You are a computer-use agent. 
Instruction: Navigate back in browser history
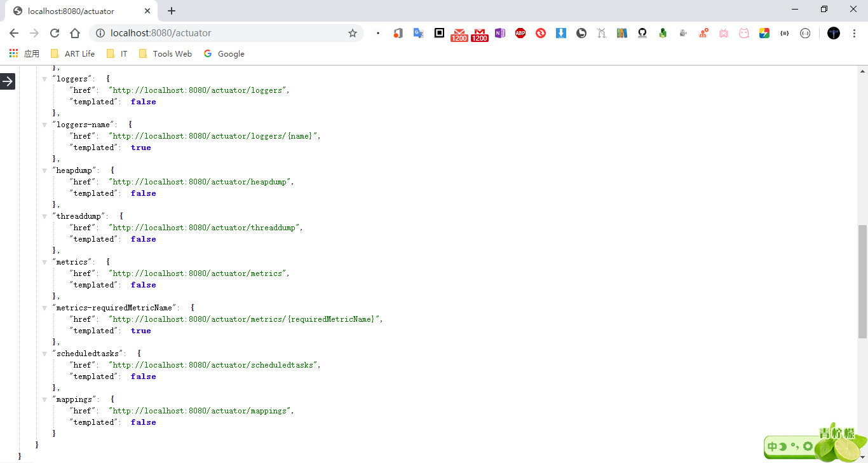(14, 33)
